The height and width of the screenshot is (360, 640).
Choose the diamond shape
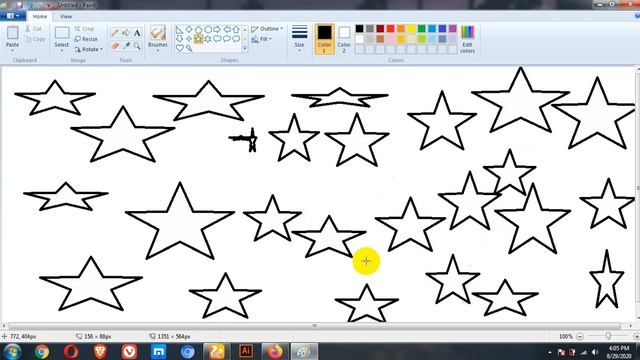[189, 30]
